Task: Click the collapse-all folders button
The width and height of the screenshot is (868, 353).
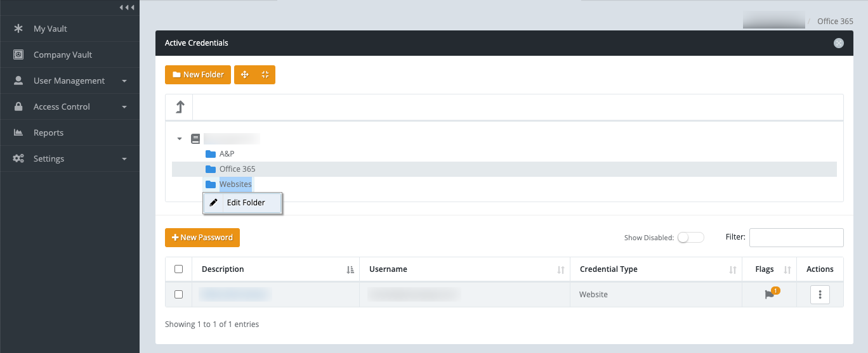Action: click(x=265, y=75)
